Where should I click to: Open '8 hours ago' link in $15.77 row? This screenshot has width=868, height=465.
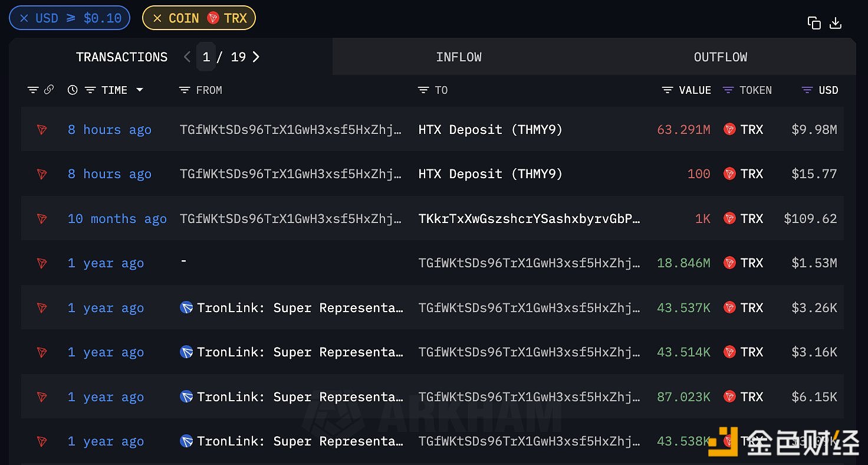[x=110, y=174]
